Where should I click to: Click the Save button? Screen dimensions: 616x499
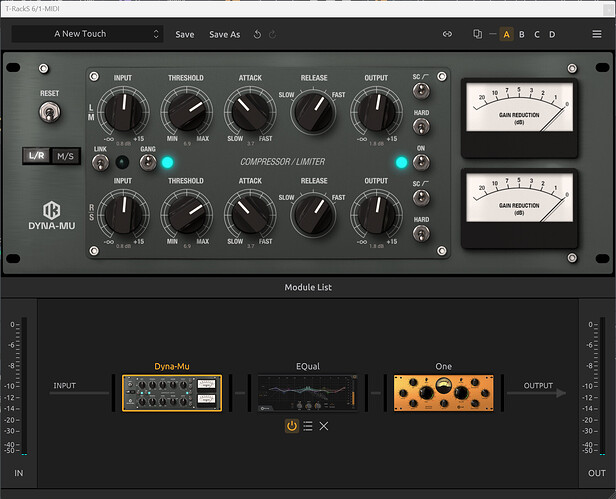185,35
